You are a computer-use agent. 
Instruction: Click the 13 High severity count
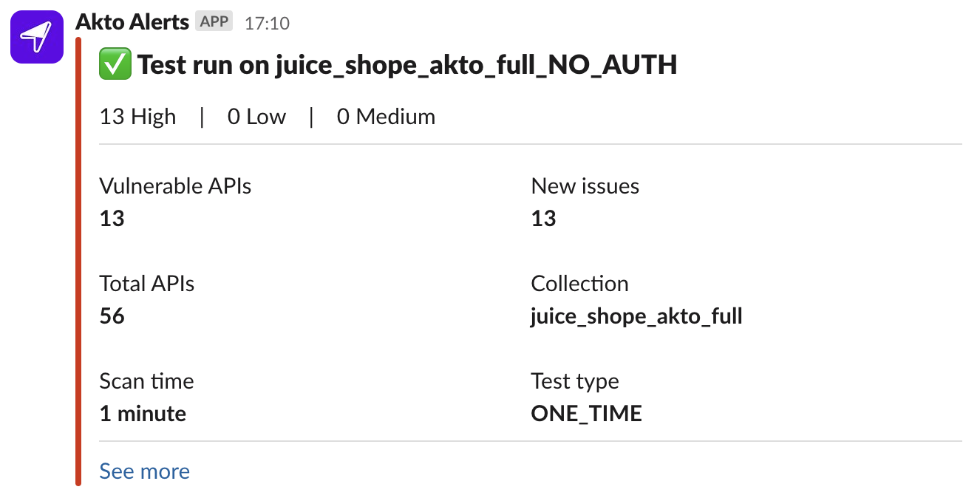coord(138,117)
